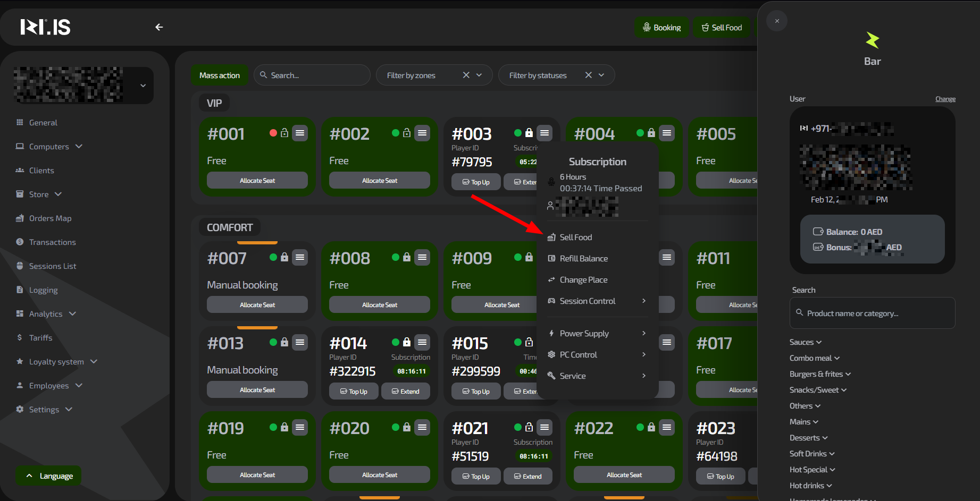Expand Computers submenu in sidebar
The height and width of the screenshot is (501, 980).
tap(79, 147)
